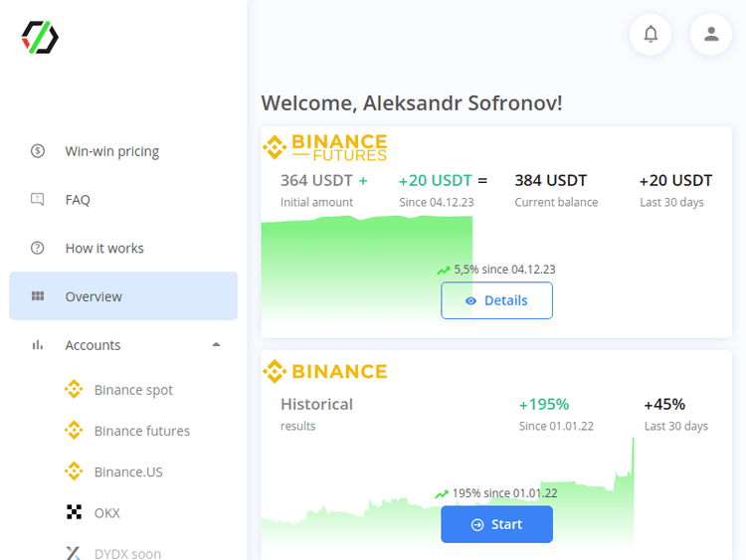Click the FAQ chat bubble icon

coord(38,200)
